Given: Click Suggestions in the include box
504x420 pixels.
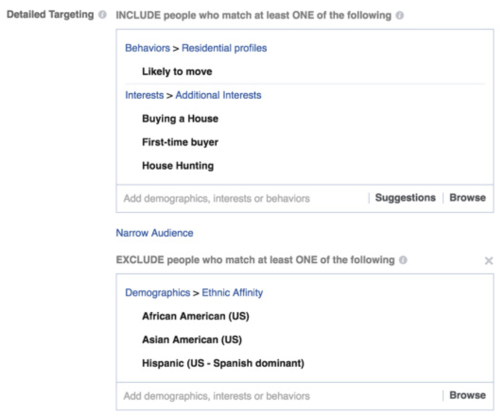Looking at the screenshot, I should pyautogui.click(x=405, y=198).
